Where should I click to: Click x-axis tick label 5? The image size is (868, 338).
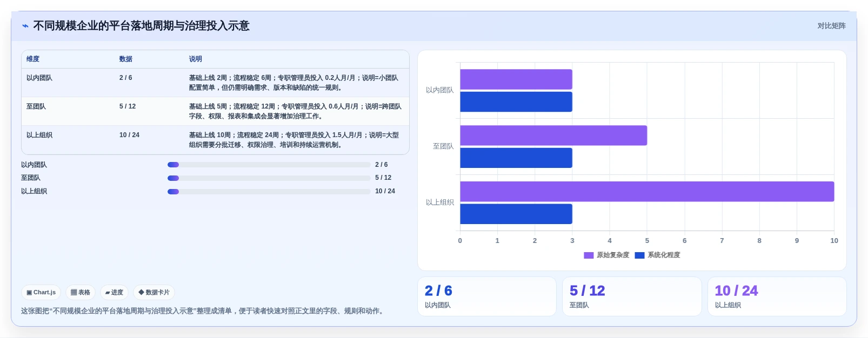click(x=647, y=241)
